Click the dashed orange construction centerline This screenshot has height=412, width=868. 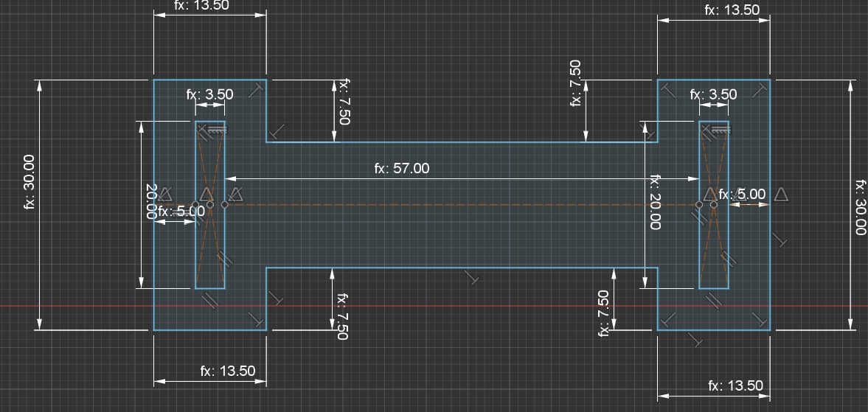tap(457, 204)
